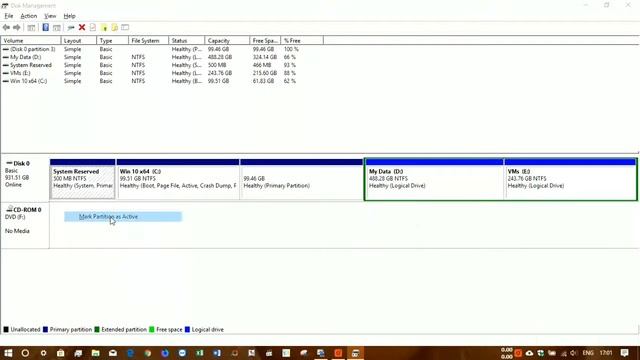Viewport: 640px width, 360px height.
Task: Open the Action menu
Action: [x=29, y=16]
